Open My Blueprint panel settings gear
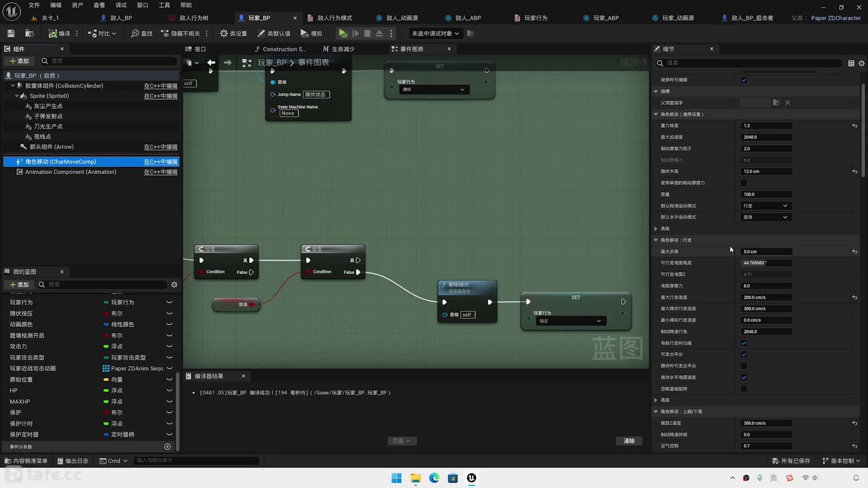Viewport: 868px width, 488px height. coord(174,284)
